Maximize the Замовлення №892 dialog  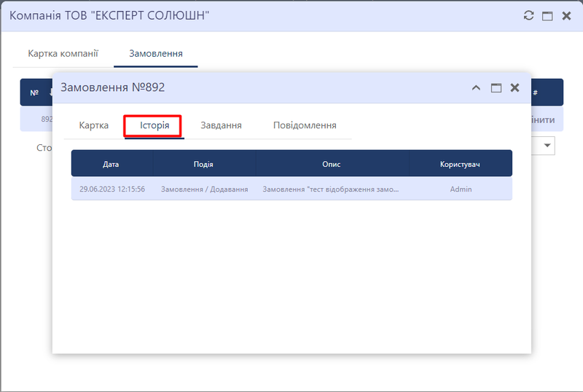(x=496, y=87)
